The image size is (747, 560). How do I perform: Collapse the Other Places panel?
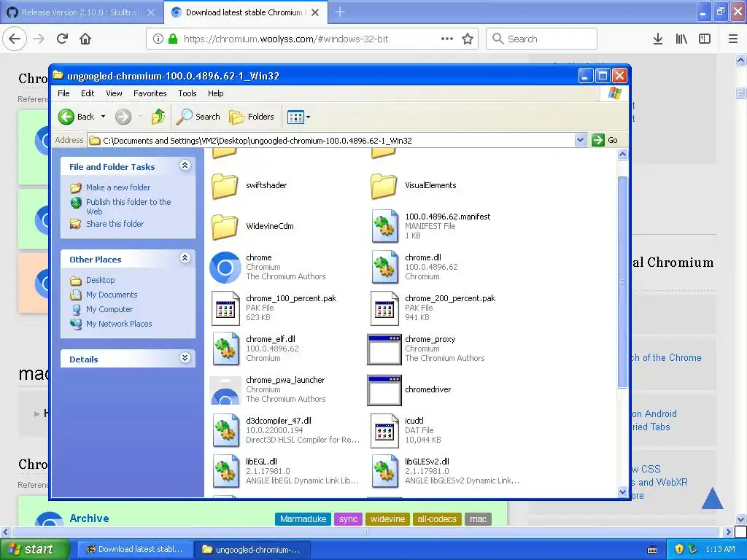(185, 258)
